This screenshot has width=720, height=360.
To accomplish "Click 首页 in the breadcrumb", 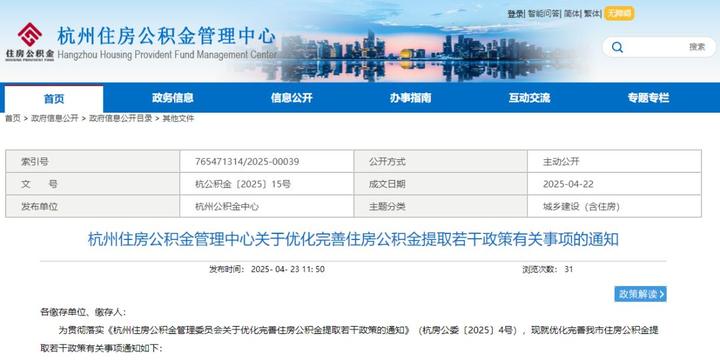I will pyautogui.click(x=13, y=118).
